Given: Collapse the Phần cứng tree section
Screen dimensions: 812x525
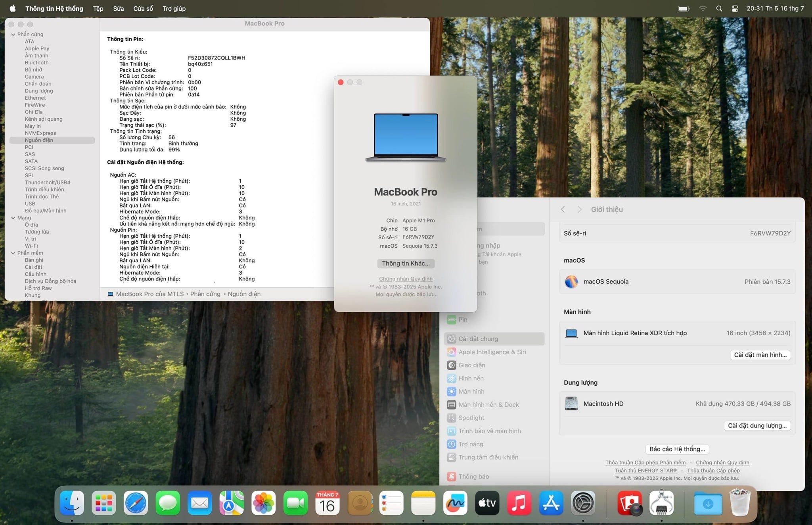Looking at the screenshot, I should (13, 35).
